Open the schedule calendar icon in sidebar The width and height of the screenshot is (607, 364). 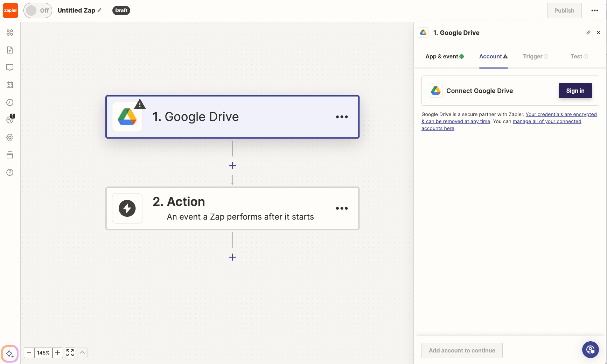pyautogui.click(x=10, y=85)
